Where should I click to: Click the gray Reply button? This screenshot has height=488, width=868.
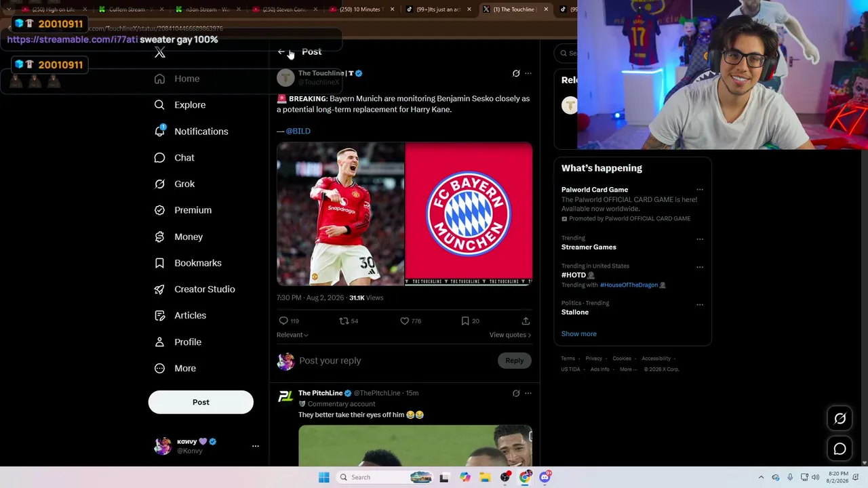pos(515,361)
